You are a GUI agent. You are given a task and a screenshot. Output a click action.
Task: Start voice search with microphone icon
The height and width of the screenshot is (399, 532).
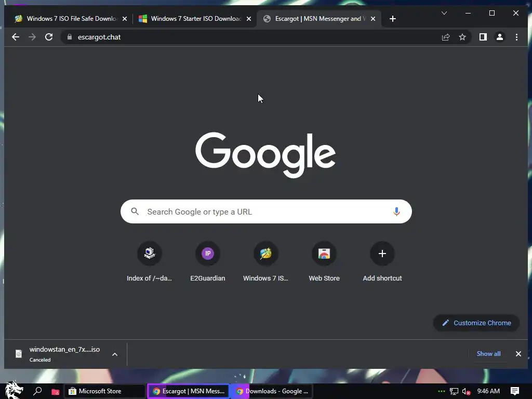396,212
